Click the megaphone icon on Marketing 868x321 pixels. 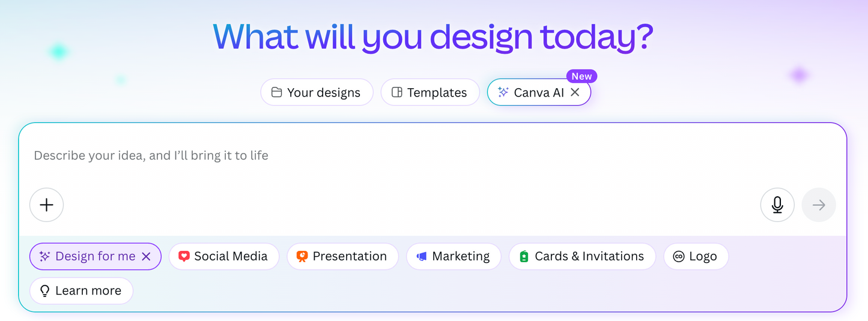[x=422, y=256]
